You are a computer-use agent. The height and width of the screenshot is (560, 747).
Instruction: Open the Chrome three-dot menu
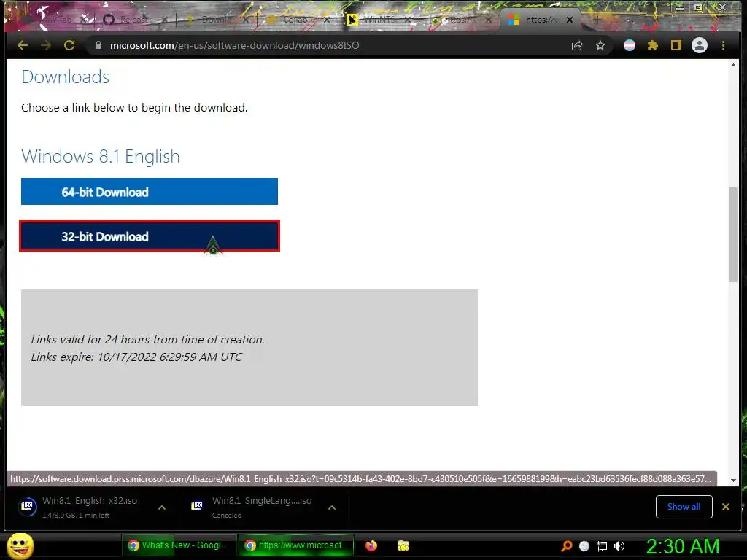click(723, 45)
